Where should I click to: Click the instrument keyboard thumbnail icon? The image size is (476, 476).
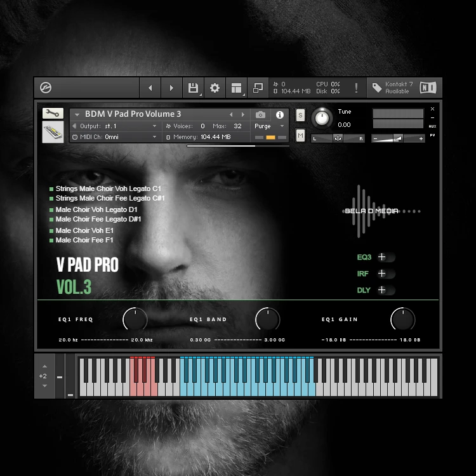coord(53,132)
